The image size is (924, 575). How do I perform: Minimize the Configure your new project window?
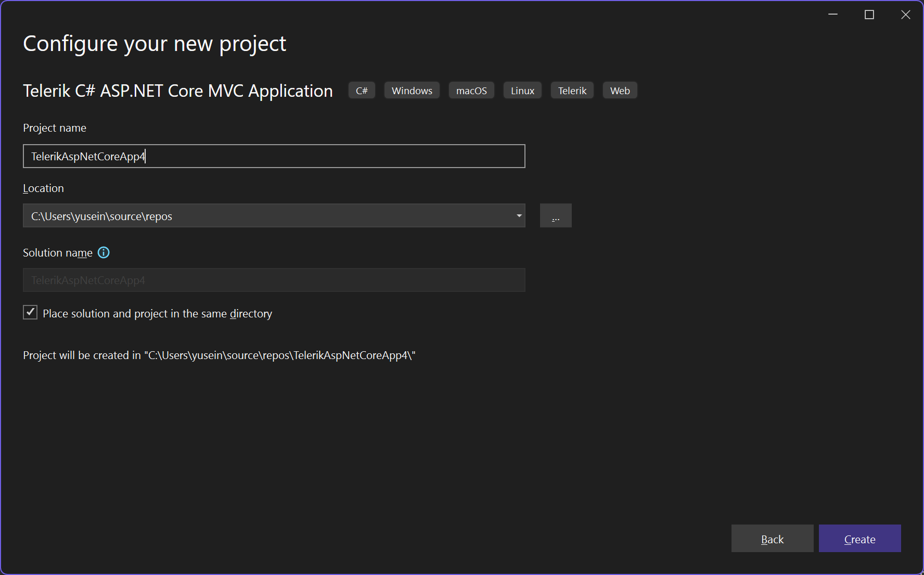point(833,15)
